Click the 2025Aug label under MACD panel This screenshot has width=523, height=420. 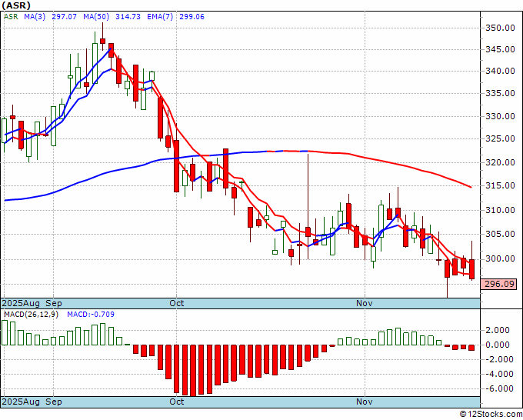point(21,402)
